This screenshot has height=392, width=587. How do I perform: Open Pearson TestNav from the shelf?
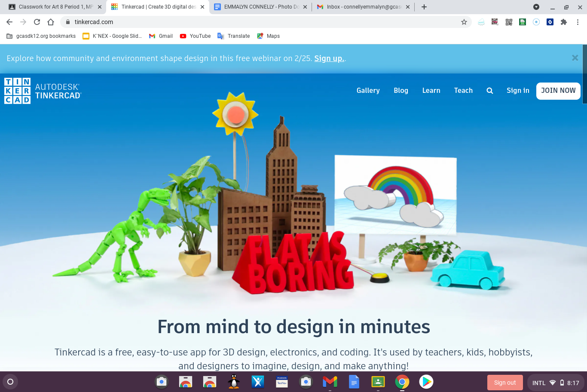281,382
